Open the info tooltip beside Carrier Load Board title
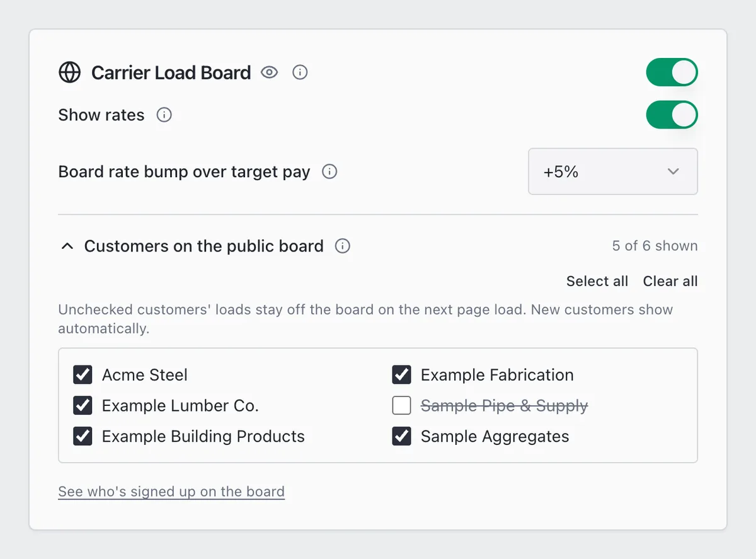The width and height of the screenshot is (756, 559). tap(300, 72)
